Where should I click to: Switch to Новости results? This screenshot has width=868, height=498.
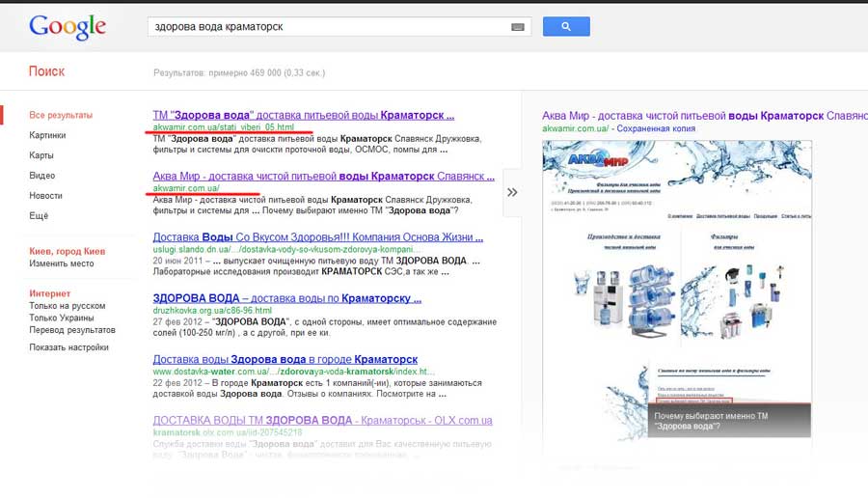46,196
